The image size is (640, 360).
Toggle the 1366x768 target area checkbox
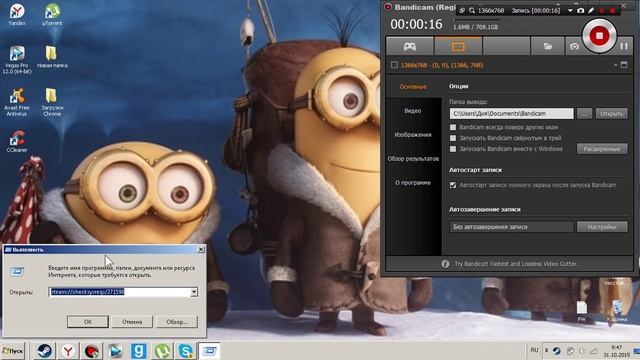(x=394, y=65)
